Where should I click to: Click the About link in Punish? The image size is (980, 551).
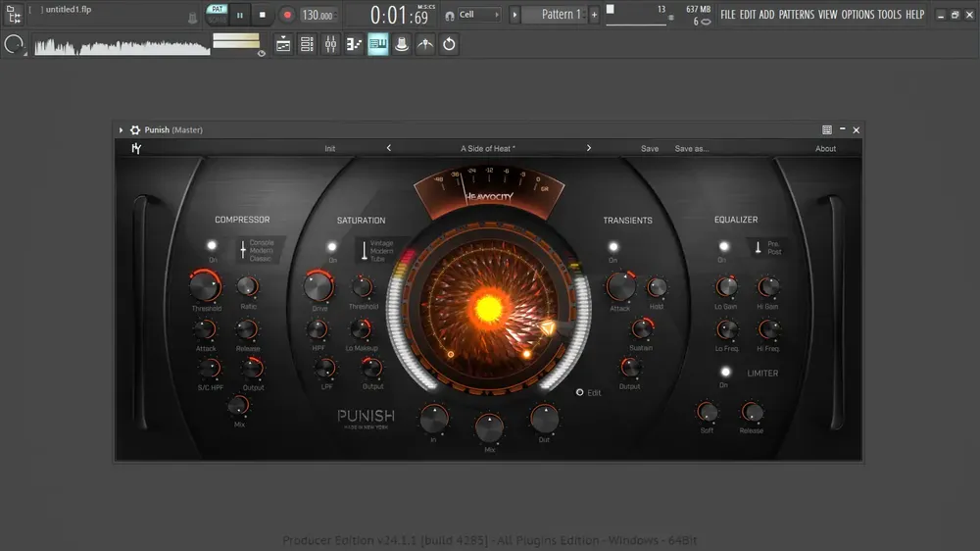click(825, 149)
